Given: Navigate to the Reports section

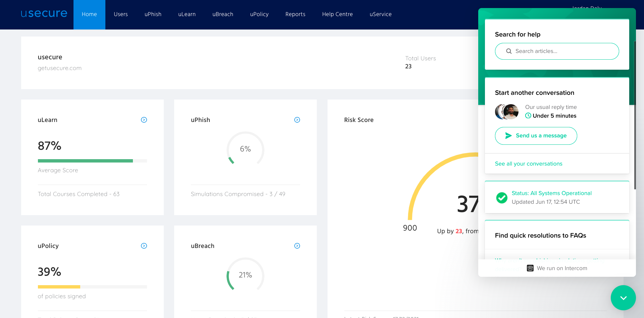Looking at the screenshot, I should coord(295,14).
